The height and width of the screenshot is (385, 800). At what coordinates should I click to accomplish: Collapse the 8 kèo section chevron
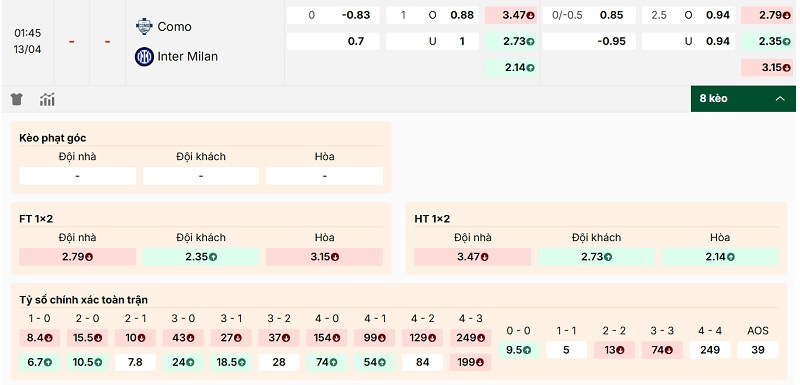[x=780, y=99]
